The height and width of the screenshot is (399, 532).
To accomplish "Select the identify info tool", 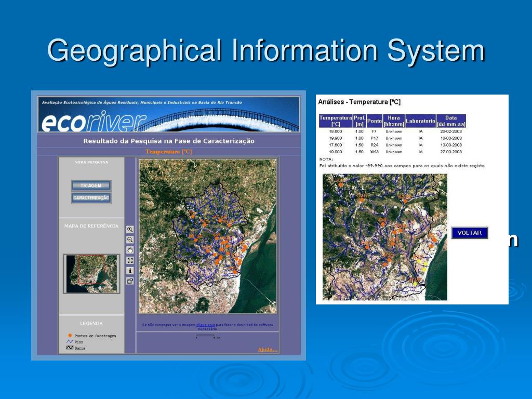I will [x=130, y=271].
